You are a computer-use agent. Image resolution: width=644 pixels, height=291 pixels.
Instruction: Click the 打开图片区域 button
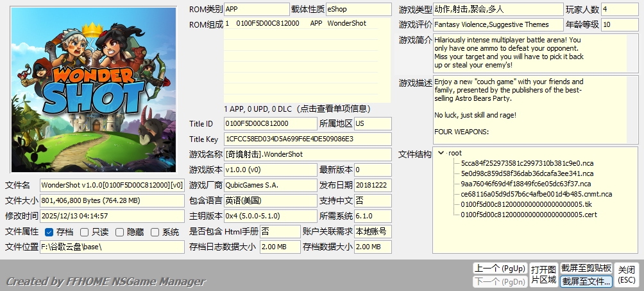(543, 274)
